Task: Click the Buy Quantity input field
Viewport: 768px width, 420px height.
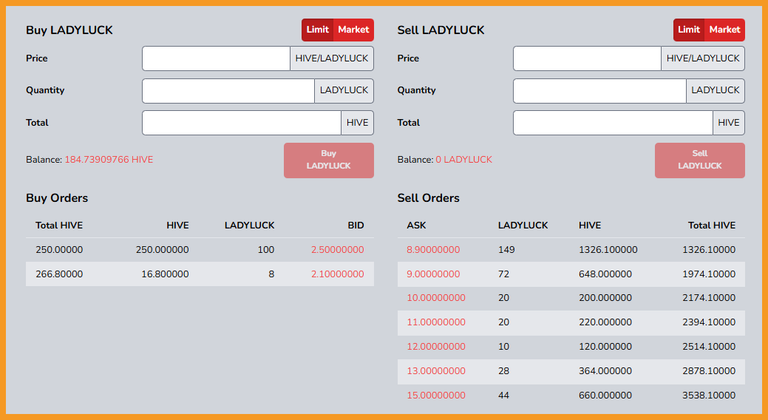Action: pos(228,91)
